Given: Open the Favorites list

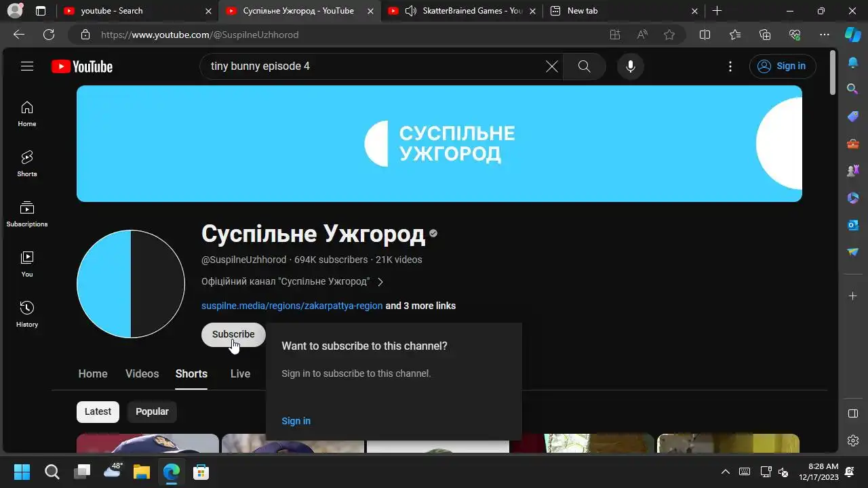Looking at the screenshot, I should 735,35.
